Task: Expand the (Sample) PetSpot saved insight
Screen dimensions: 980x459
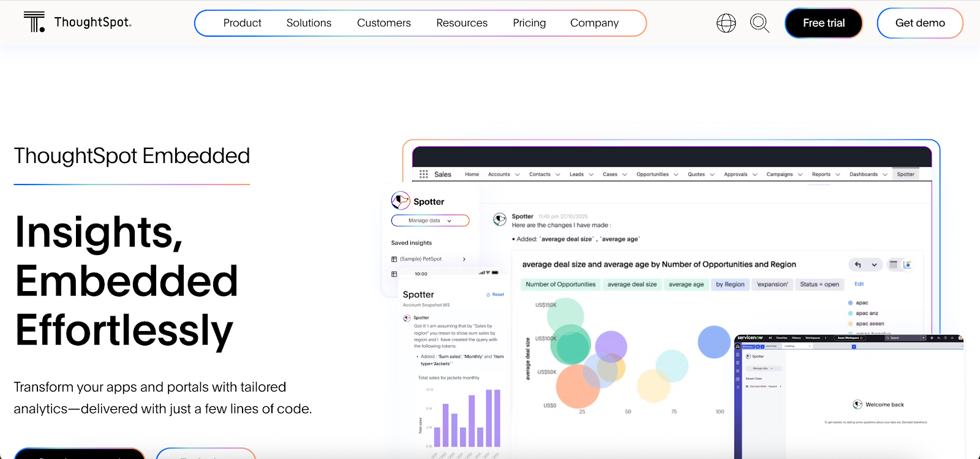Action: pyautogui.click(x=464, y=259)
